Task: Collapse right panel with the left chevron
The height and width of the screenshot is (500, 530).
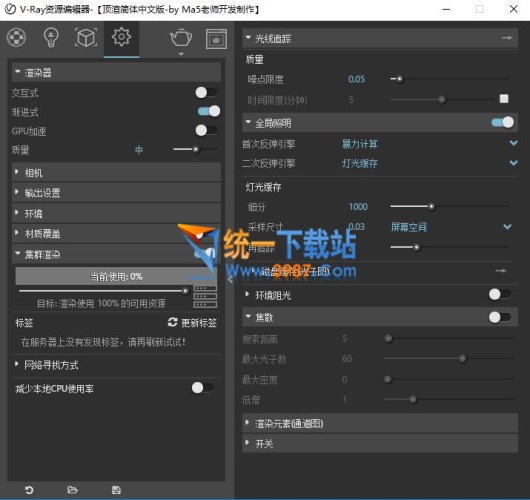Action: (x=231, y=279)
